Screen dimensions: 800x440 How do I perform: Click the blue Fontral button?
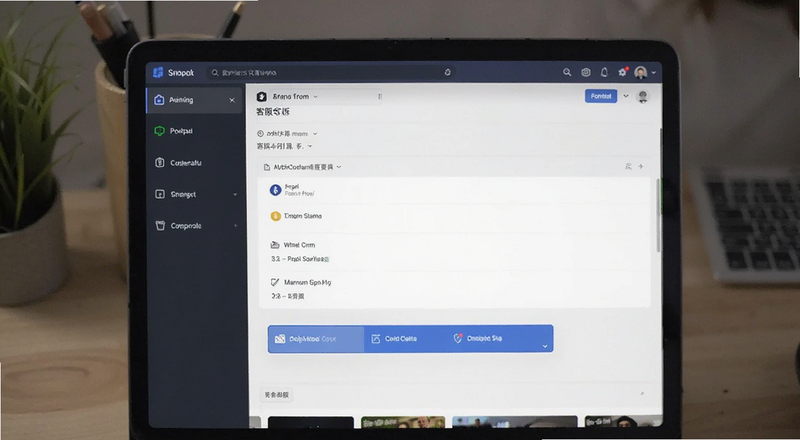tap(601, 96)
